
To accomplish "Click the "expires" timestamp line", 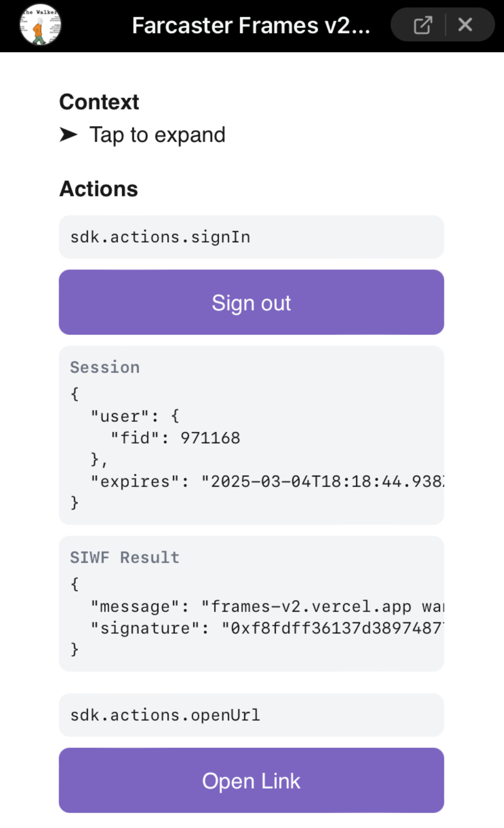I will (x=266, y=481).
